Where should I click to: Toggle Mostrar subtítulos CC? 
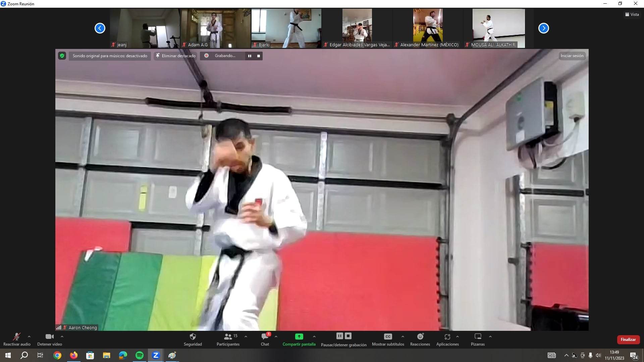click(388, 339)
